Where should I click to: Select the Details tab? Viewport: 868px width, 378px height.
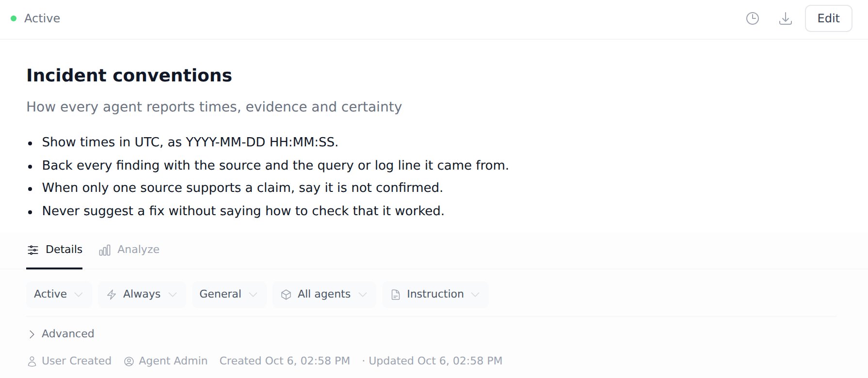(x=54, y=250)
